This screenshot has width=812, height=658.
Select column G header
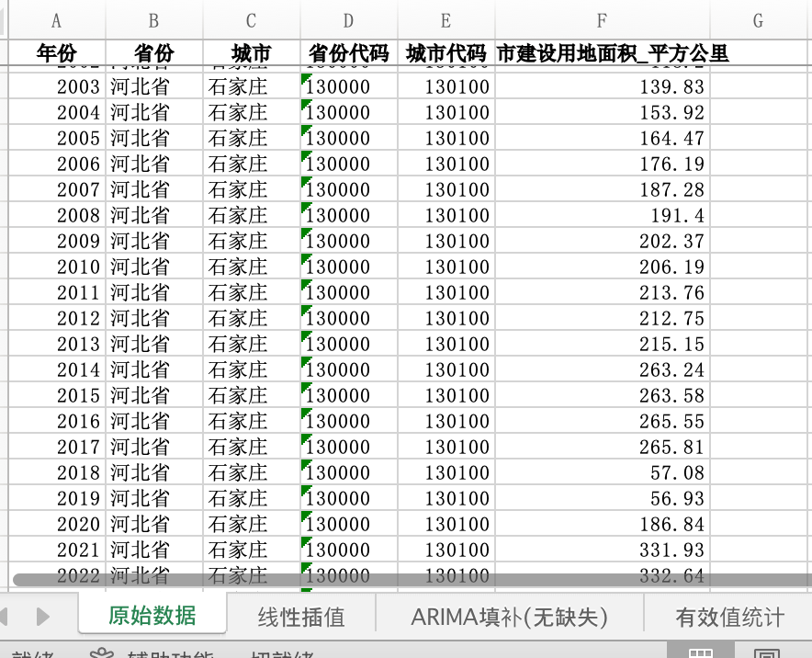coord(759,19)
